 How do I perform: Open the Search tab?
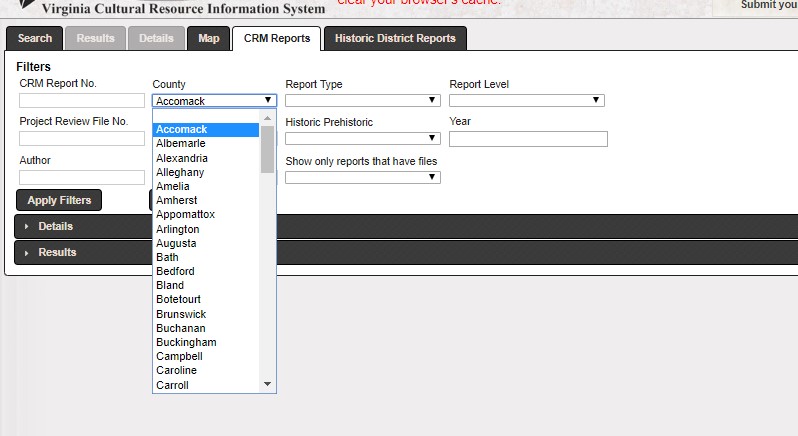tap(35, 38)
